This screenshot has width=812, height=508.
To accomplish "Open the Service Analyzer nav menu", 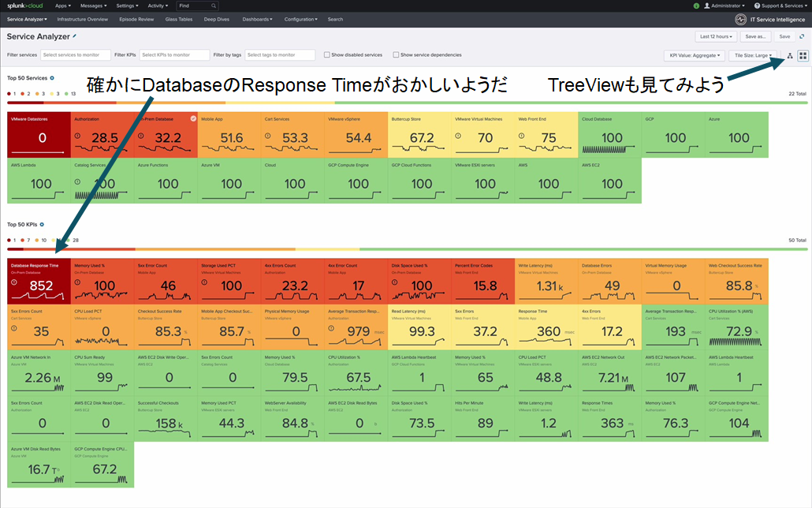I will (27, 20).
